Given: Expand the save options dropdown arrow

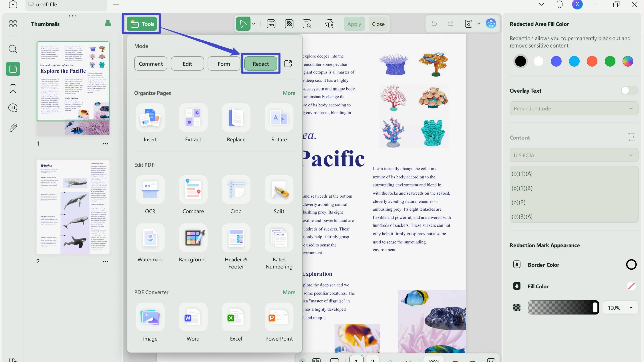Looking at the screenshot, I should [479, 24].
